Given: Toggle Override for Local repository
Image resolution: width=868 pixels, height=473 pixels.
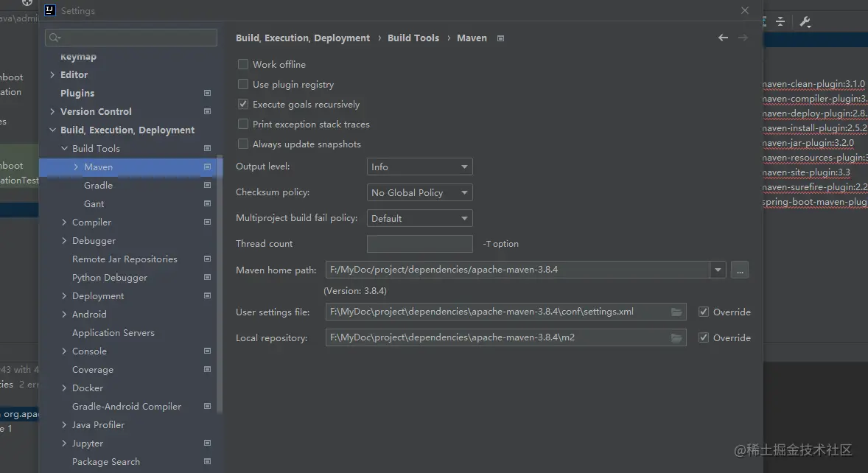Looking at the screenshot, I should click(x=704, y=337).
